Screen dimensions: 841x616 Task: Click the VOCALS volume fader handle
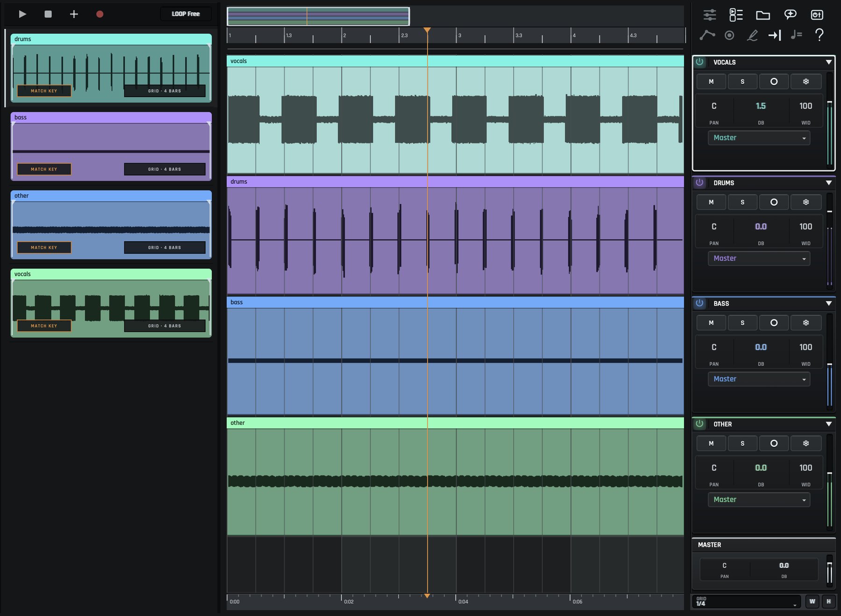point(829,102)
